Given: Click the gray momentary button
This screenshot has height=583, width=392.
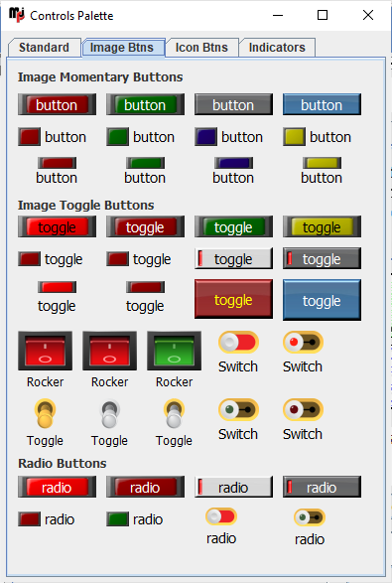Looking at the screenshot, I should coord(233,104).
